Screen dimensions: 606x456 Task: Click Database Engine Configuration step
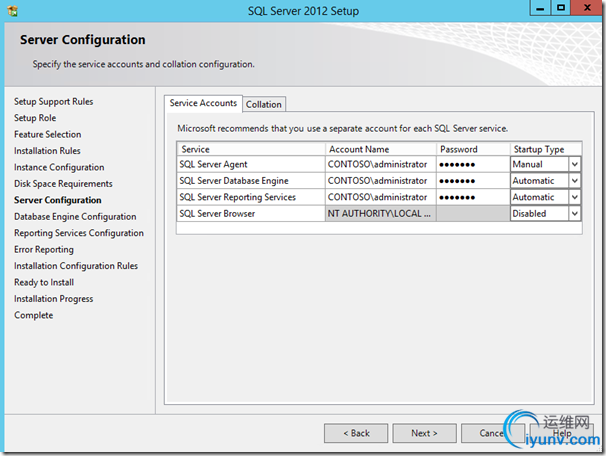[x=75, y=217]
